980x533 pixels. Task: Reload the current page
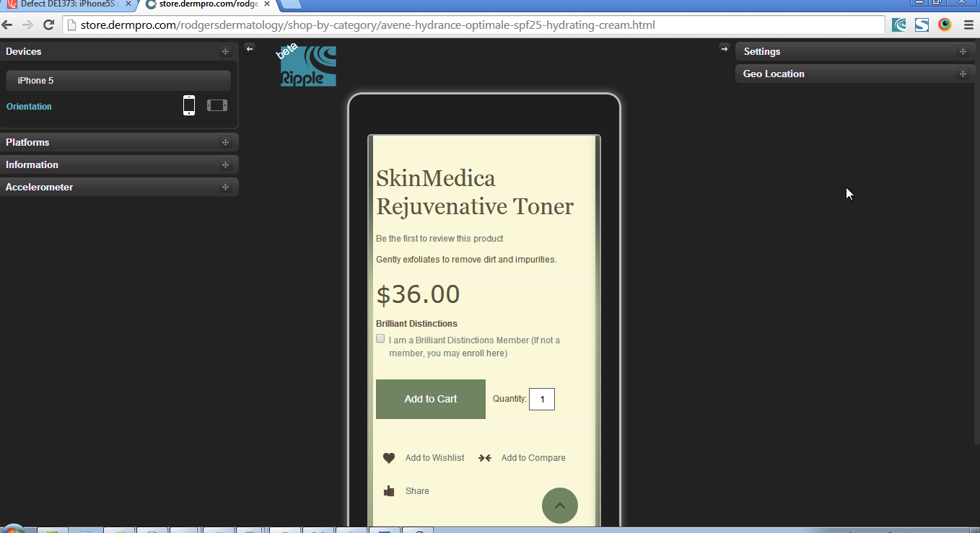coord(49,25)
